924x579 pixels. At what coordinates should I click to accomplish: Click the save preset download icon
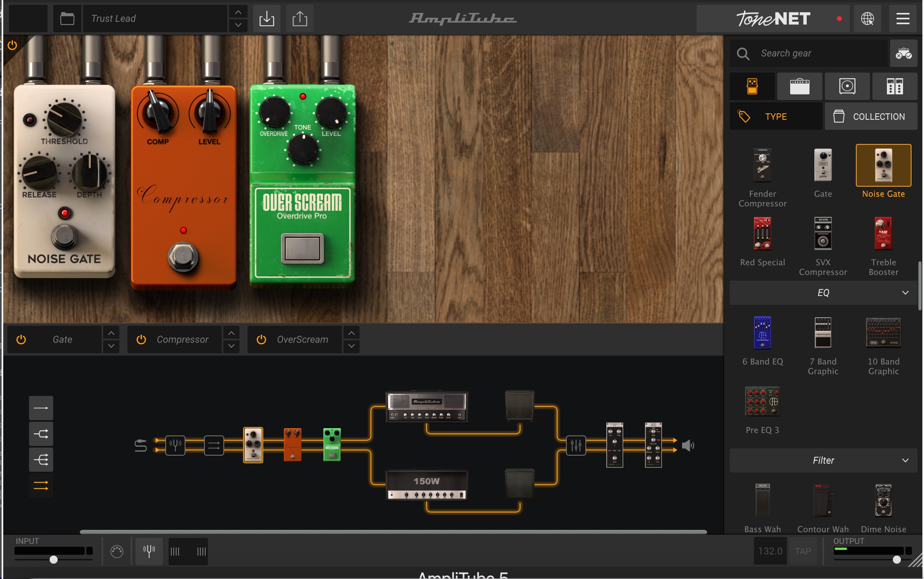(266, 19)
